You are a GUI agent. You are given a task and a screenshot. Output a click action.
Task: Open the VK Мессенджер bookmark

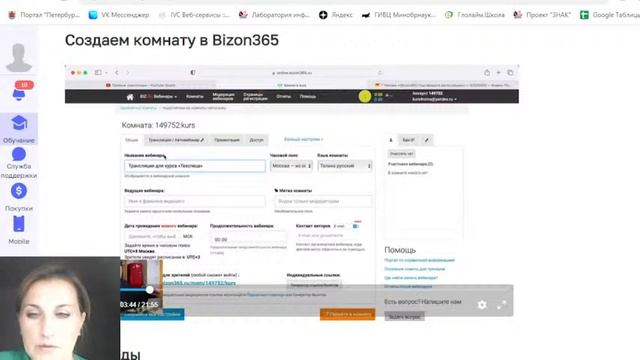pyautogui.click(x=119, y=15)
